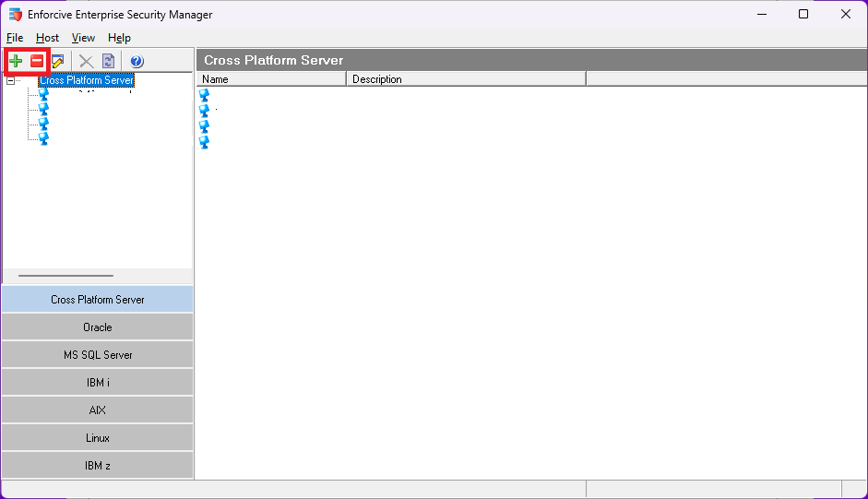Viewport: 868px width, 499px height.
Task: Switch to the IBM z panel
Action: [x=98, y=465]
